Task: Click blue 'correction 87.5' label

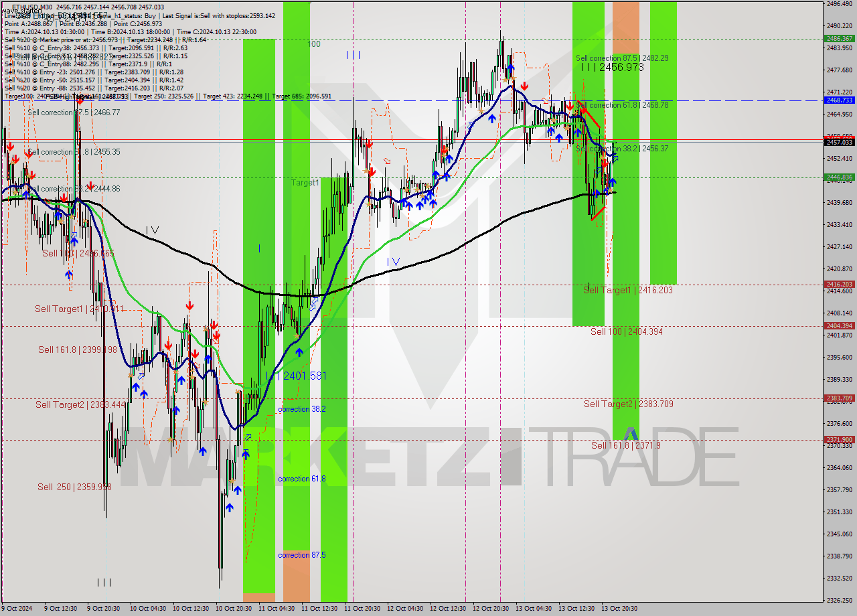Action: [302, 555]
